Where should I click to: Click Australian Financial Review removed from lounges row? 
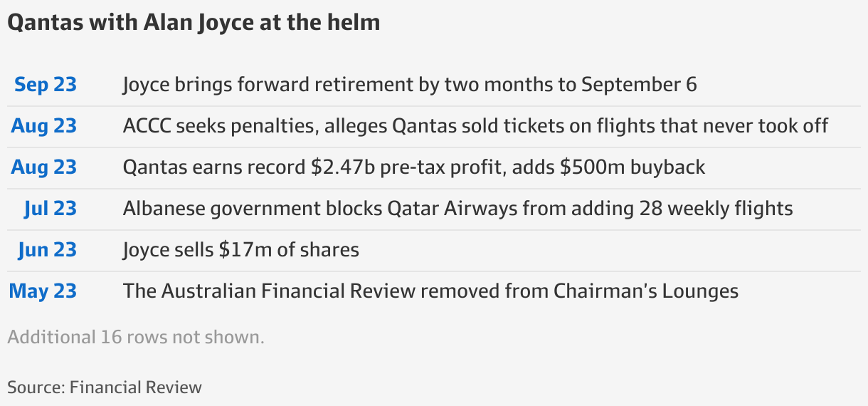[x=430, y=291]
